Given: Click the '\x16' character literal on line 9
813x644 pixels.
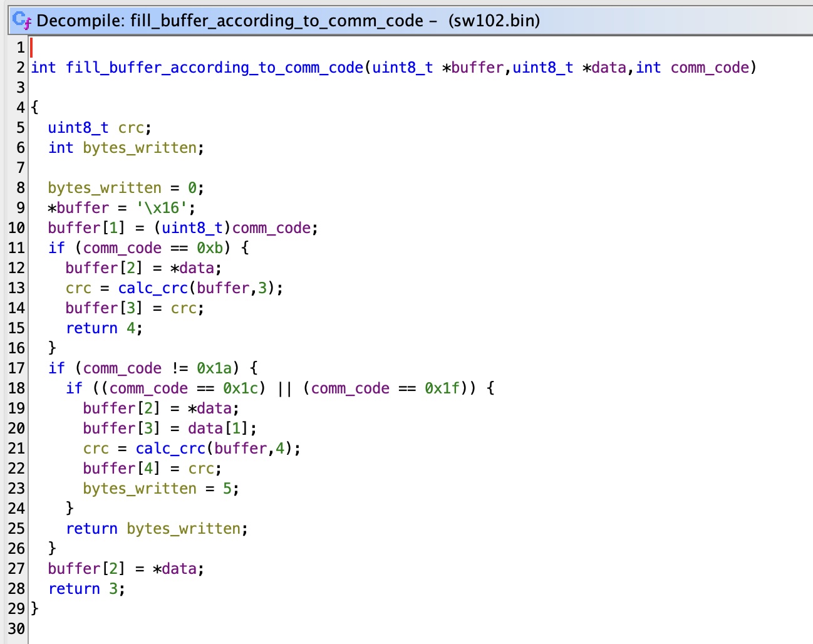Looking at the screenshot, I should (x=163, y=208).
